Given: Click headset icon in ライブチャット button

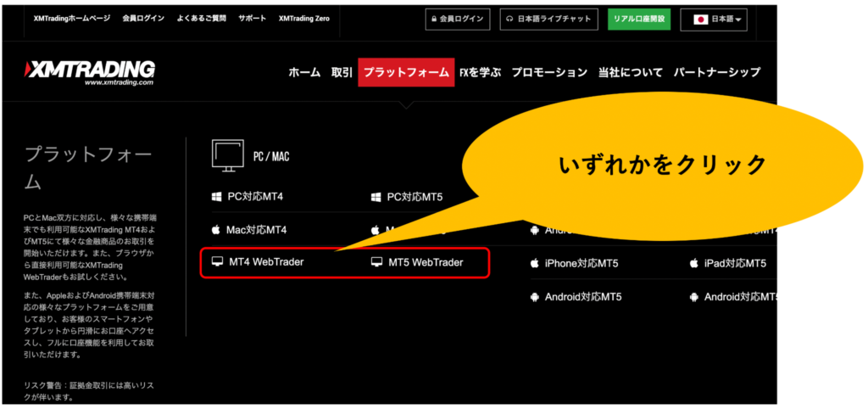Looking at the screenshot, I should [x=509, y=20].
